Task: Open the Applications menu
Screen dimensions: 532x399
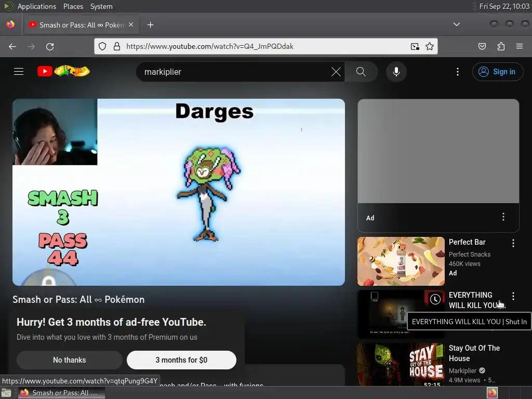Action: click(37, 6)
